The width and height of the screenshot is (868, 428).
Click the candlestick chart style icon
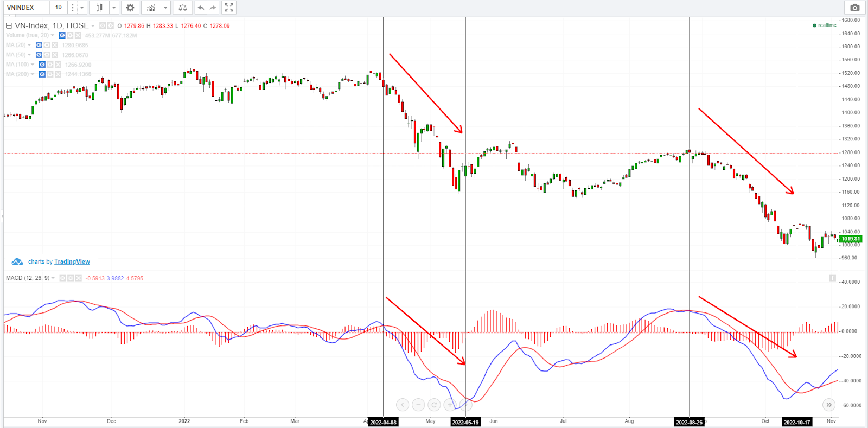pyautogui.click(x=99, y=8)
